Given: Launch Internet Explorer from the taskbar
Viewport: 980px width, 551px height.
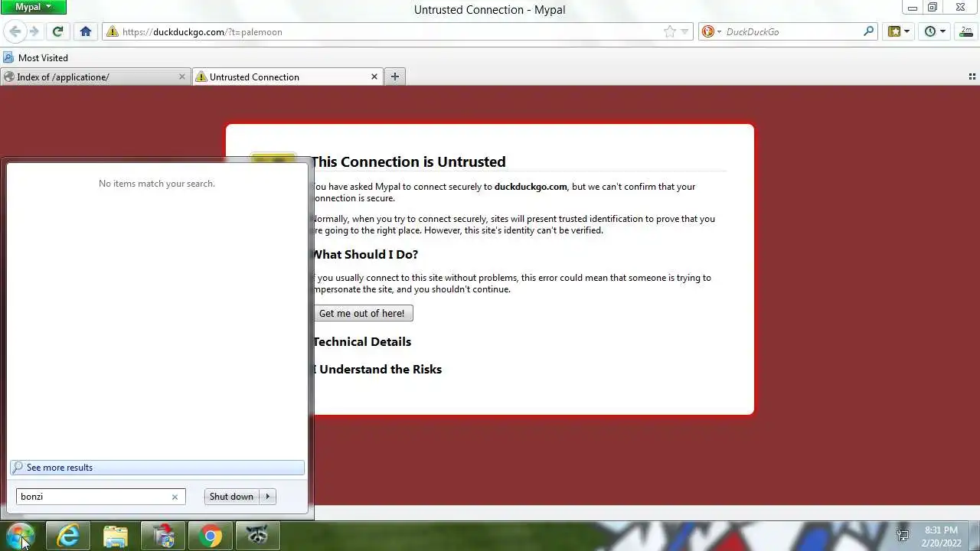Looking at the screenshot, I should click(68, 536).
